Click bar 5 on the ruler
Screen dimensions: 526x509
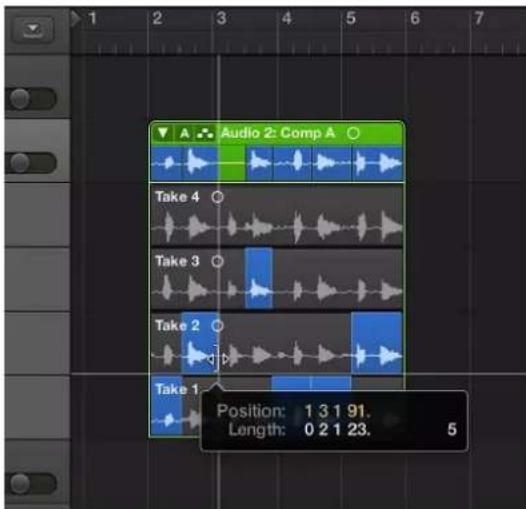coord(351,18)
